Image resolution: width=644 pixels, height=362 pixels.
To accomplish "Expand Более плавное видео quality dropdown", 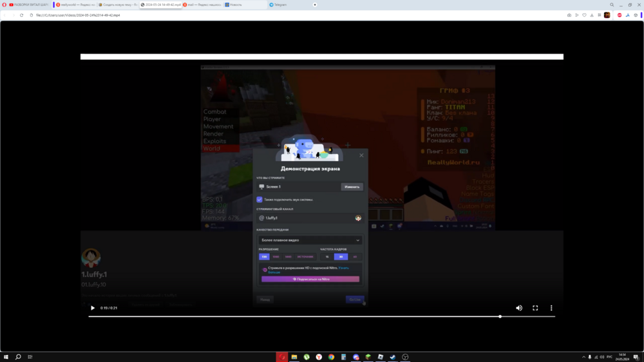I will 310,240.
